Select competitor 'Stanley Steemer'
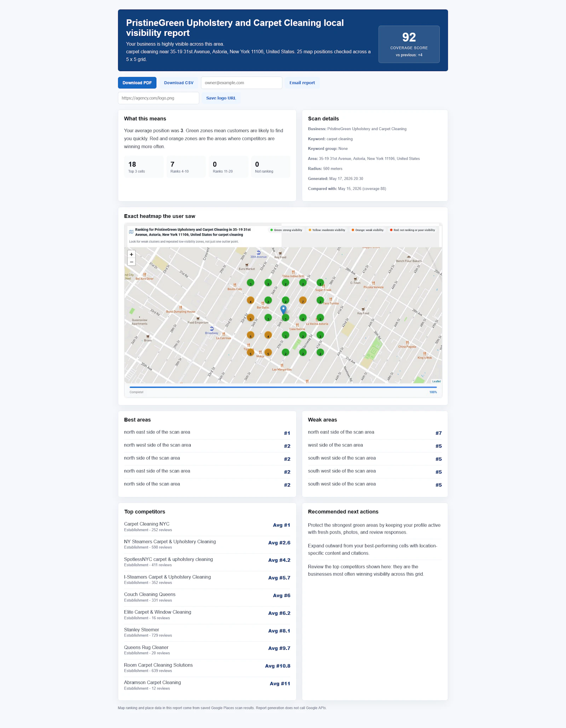Screen dimensions: 566x728 click(x=207, y=633)
